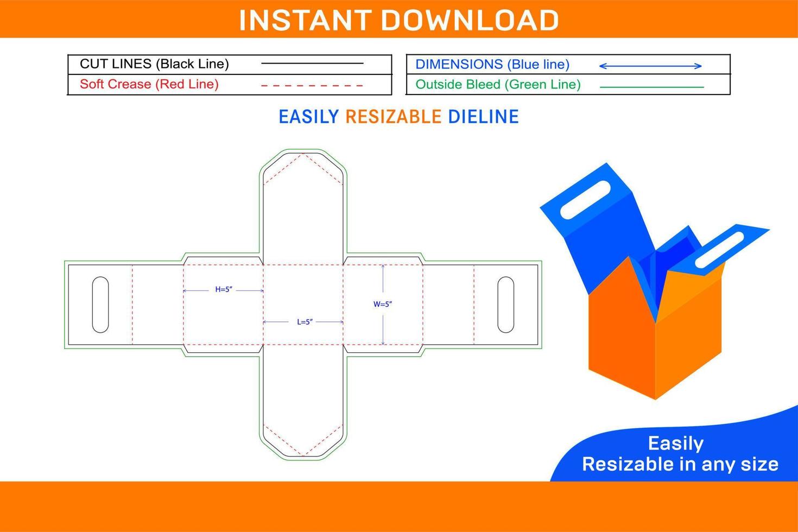Click the left handle hole cutout on dieline
The width and height of the screenshot is (798, 532).
pos(100,305)
